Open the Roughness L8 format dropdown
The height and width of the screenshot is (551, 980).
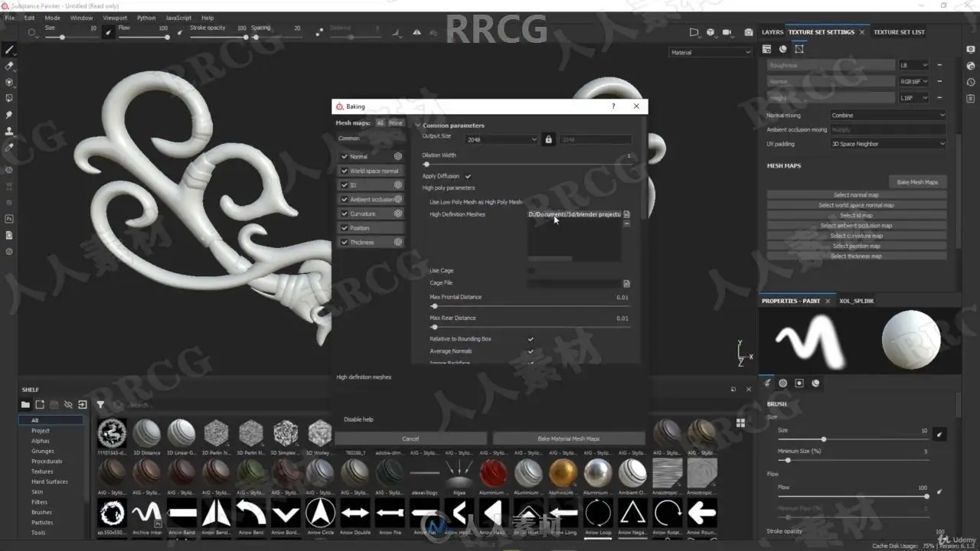click(x=913, y=65)
